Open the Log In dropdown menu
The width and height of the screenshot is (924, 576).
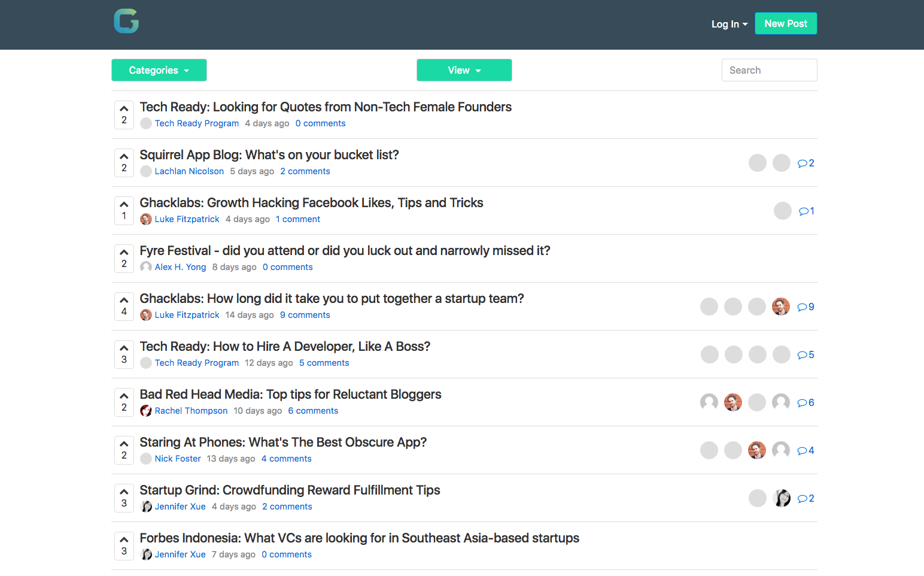pos(729,24)
